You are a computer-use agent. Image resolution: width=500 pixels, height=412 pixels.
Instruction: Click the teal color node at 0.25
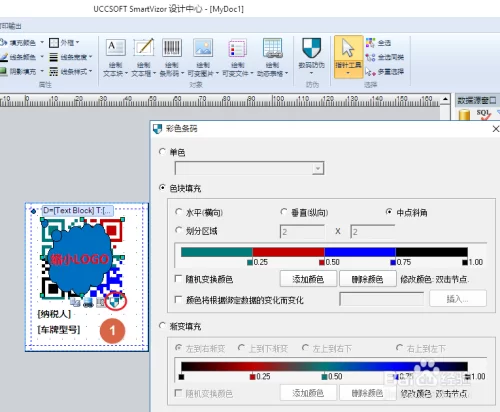pos(250,262)
